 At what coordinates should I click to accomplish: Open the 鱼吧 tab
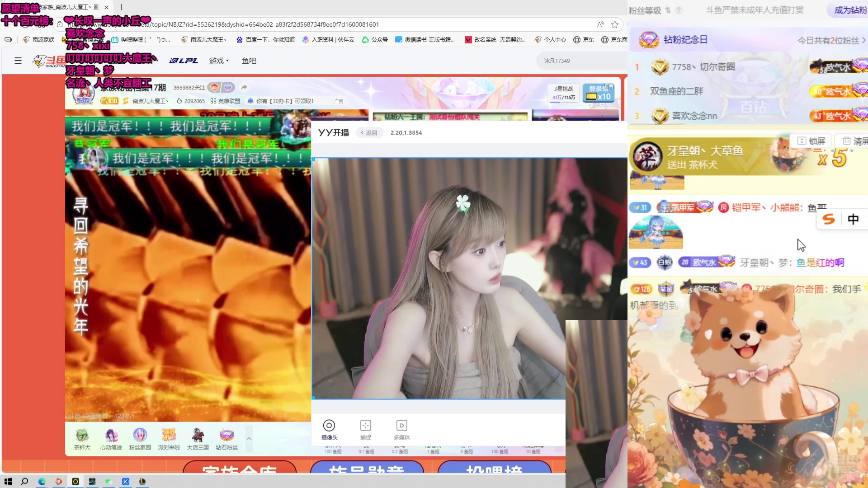(x=249, y=61)
